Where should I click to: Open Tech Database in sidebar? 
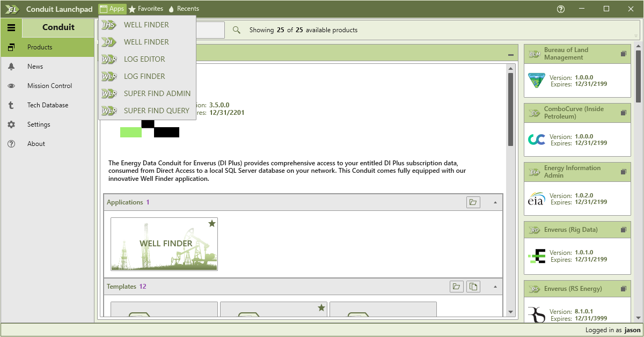coord(47,105)
